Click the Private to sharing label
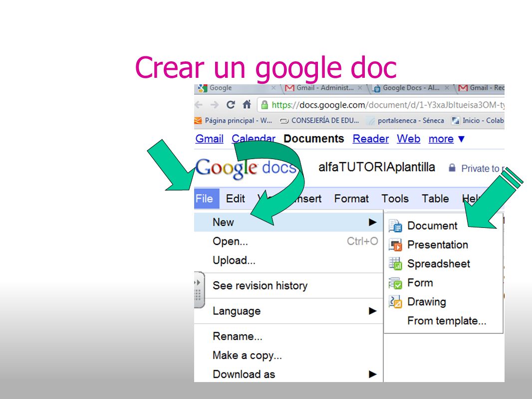Viewport: 532px width, 399px height. click(x=483, y=169)
